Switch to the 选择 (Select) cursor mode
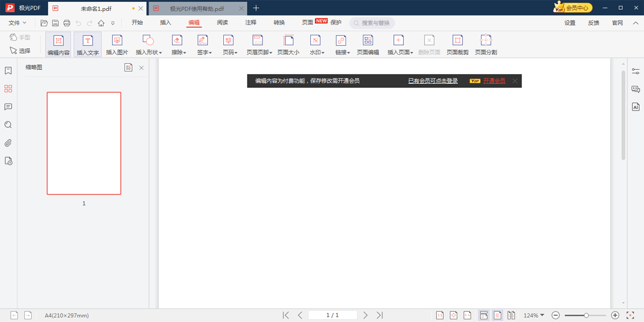Screen dimensions: 644x322 [20, 51]
